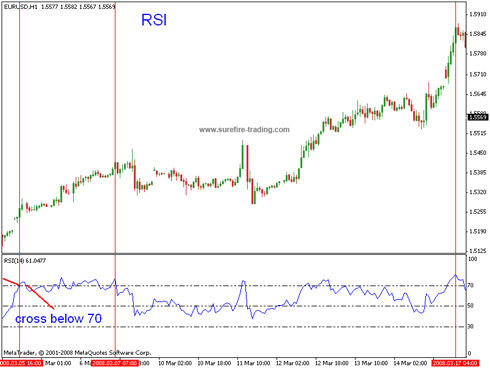
Task: Click the RSI(14) 61.0477 indicator label
Action: pyautogui.click(x=25, y=261)
